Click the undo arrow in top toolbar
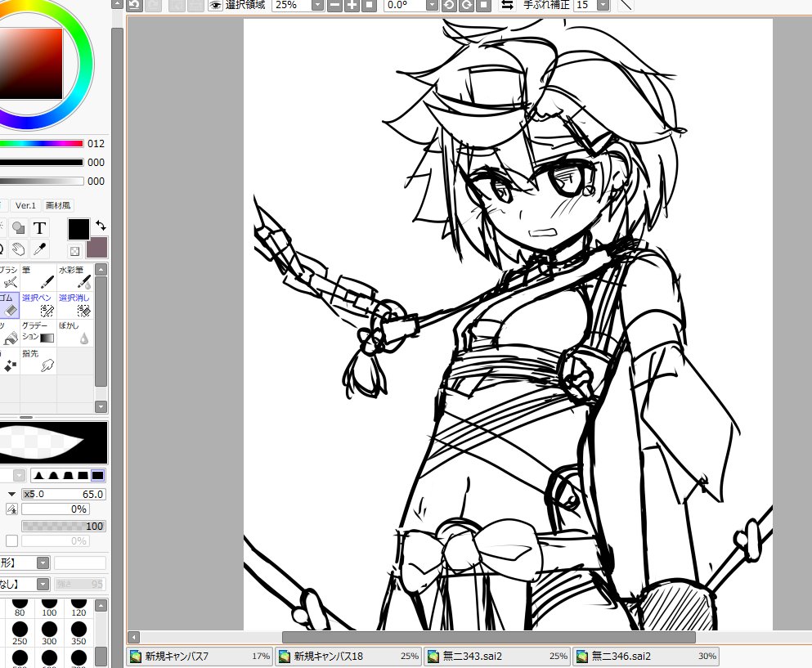The width and height of the screenshot is (812, 668). coord(135,5)
